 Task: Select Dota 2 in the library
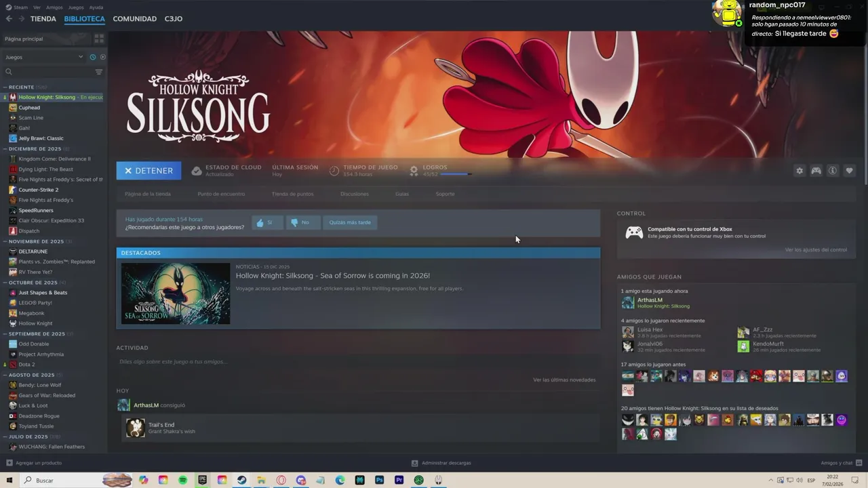click(26, 365)
